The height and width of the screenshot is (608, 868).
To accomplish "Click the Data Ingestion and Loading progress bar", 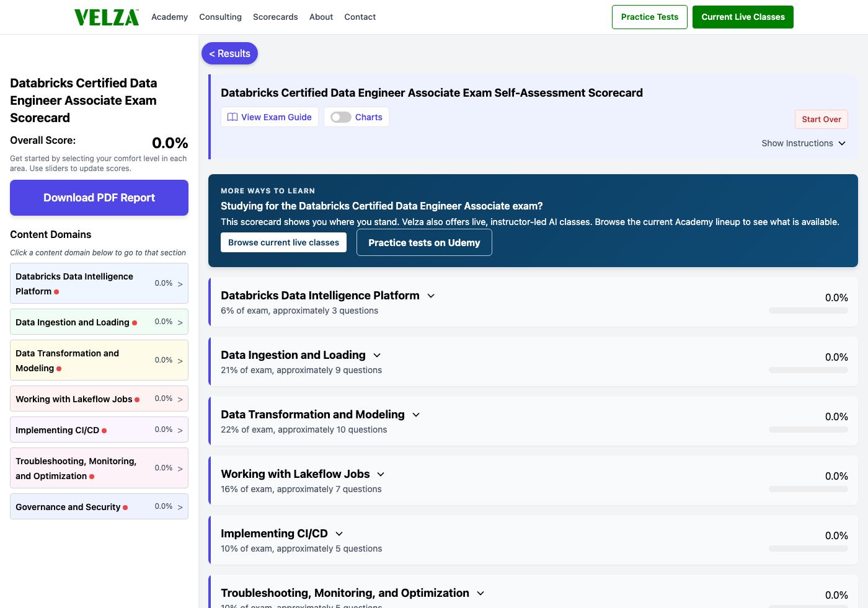I will coord(808,370).
